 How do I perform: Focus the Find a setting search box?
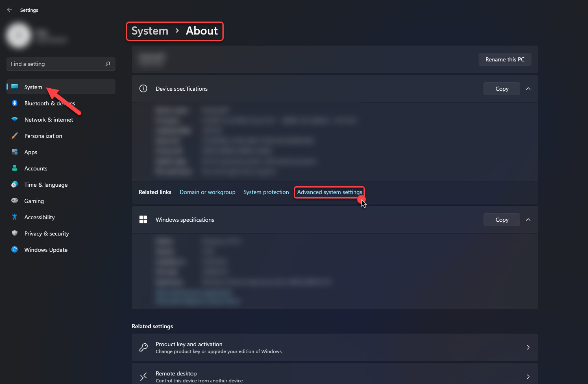tap(61, 64)
